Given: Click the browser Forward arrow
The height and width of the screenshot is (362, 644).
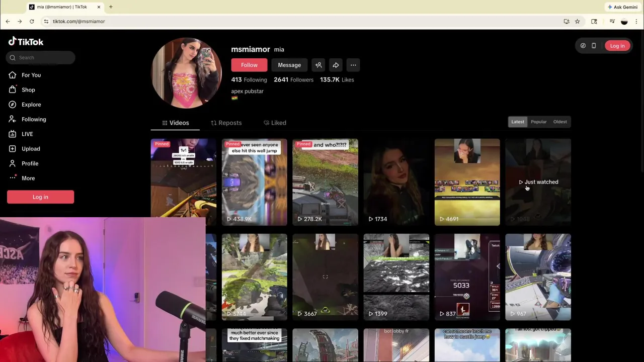Looking at the screenshot, I should (20, 22).
